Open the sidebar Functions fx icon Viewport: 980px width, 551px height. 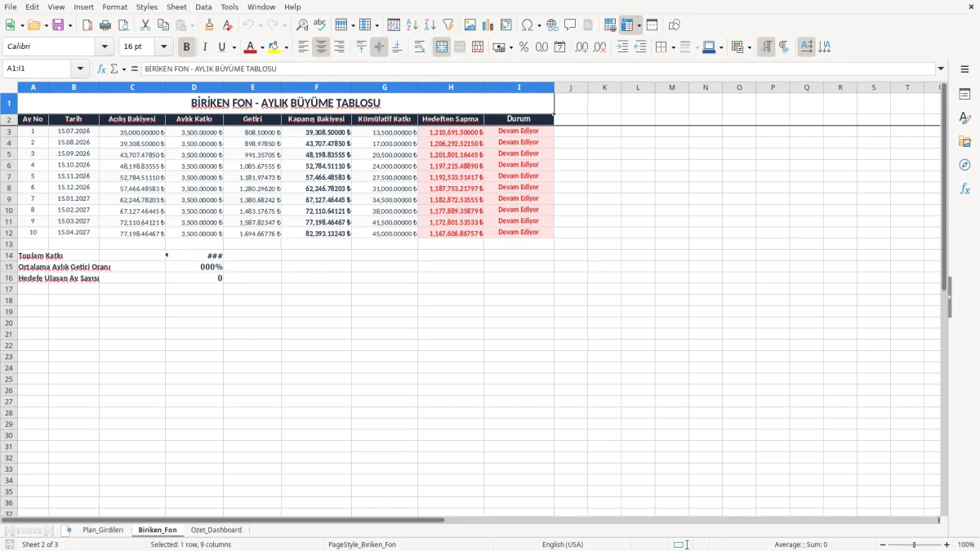coord(964,189)
